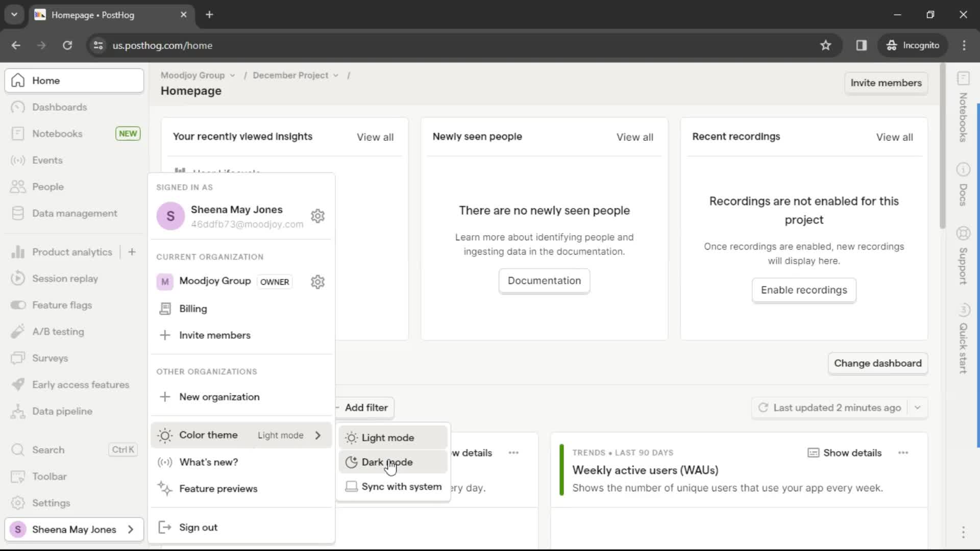Open the Support side panel tab
The width and height of the screenshot is (980, 551).
(x=963, y=255)
